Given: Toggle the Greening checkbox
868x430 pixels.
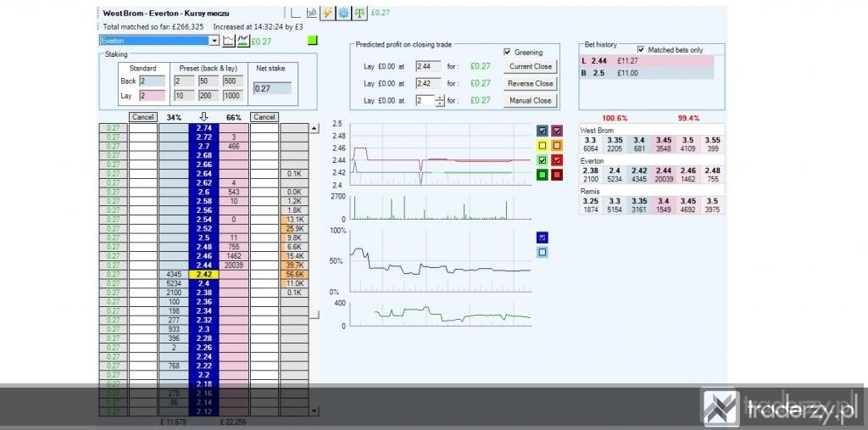Looking at the screenshot, I should click(x=507, y=52).
